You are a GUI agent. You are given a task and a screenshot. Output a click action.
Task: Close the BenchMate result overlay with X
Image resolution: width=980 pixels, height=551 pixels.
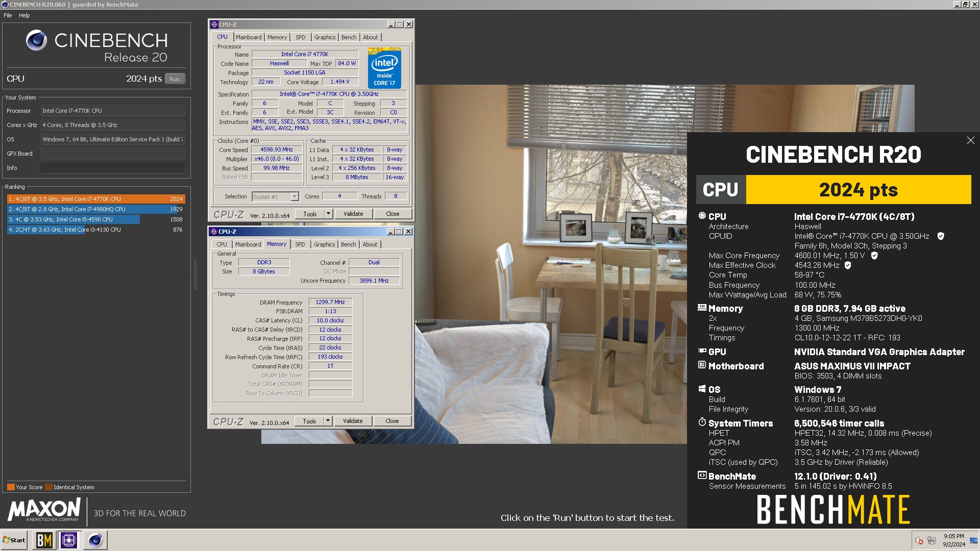(x=970, y=140)
